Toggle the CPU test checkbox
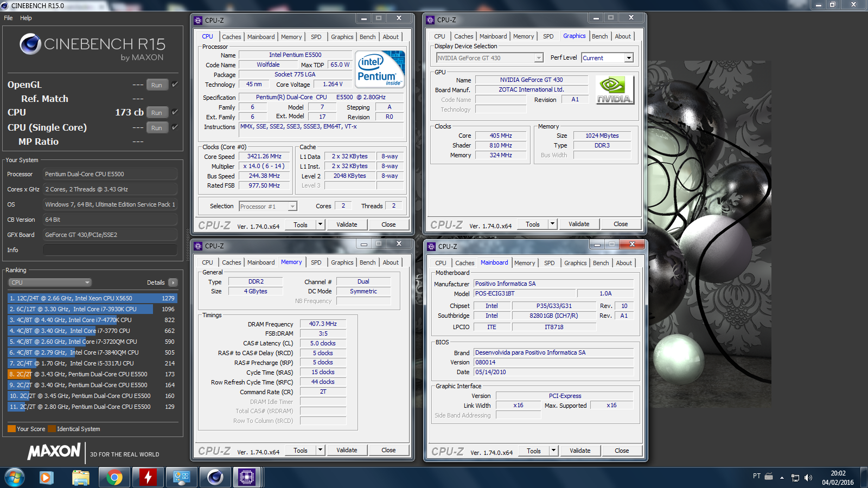This screenshot has height=488, width=868. click(175, 112)
